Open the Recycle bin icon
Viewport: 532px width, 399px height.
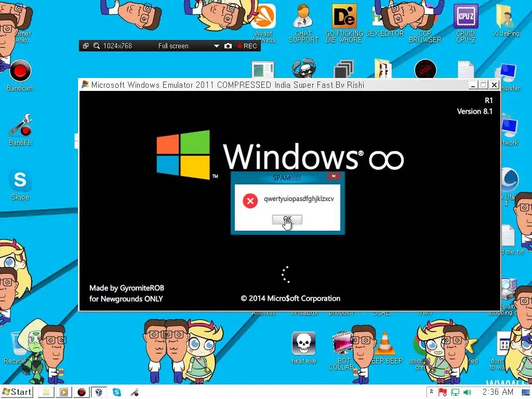[x=15, y=348]
